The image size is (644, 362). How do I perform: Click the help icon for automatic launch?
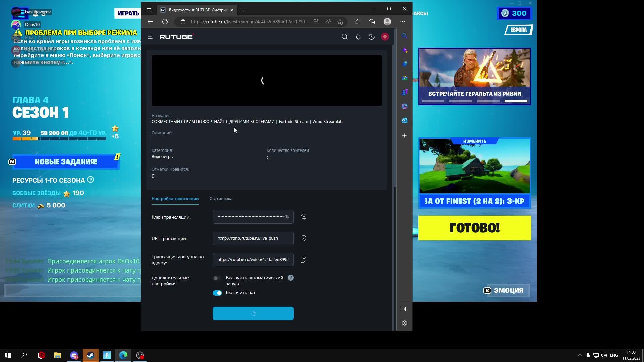pos(290,278)
